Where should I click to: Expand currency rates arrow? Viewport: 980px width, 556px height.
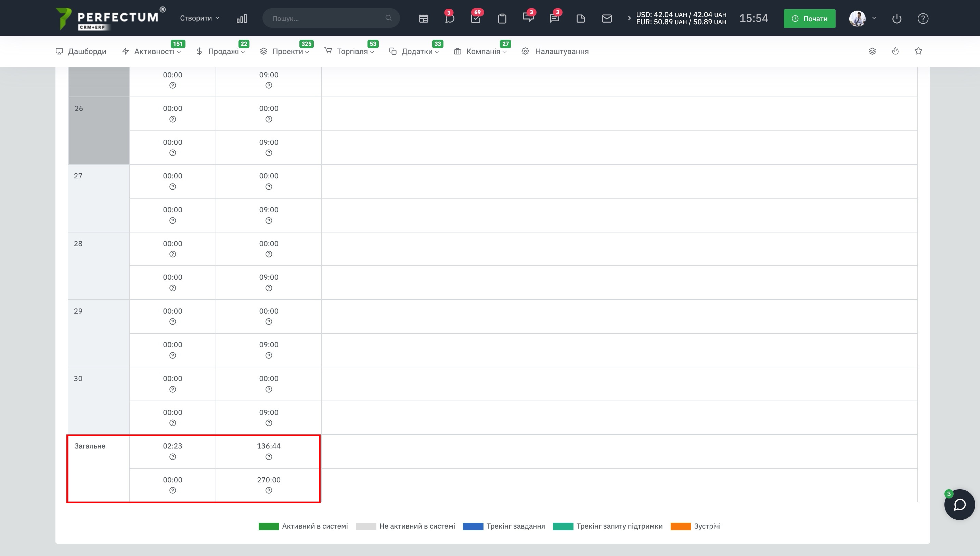tap(629, 18)
